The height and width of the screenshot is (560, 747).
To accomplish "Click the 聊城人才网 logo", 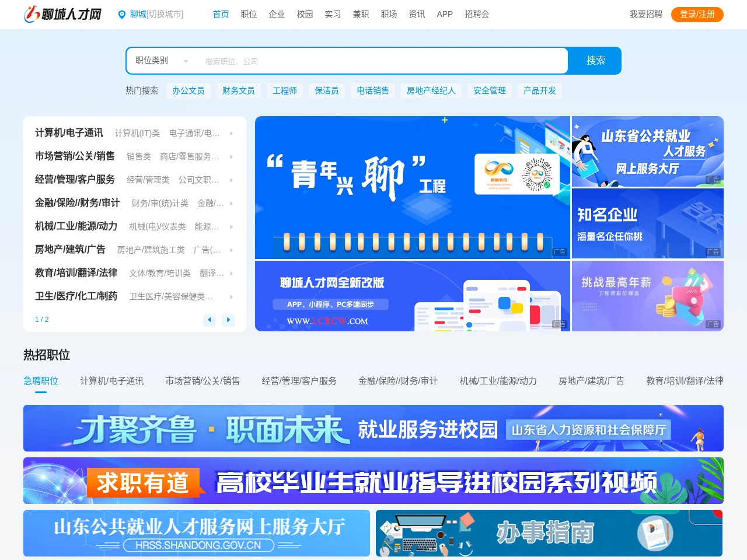I will point(63,14).
